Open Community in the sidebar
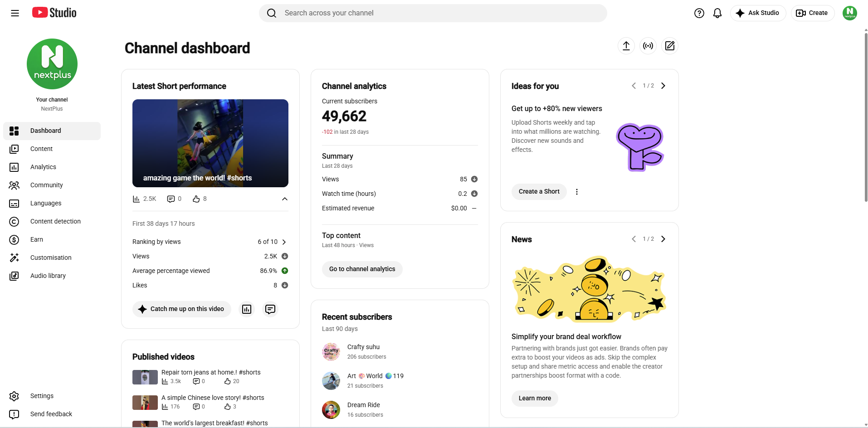Viewport: 868px width, 428px height. pos(52,185)
